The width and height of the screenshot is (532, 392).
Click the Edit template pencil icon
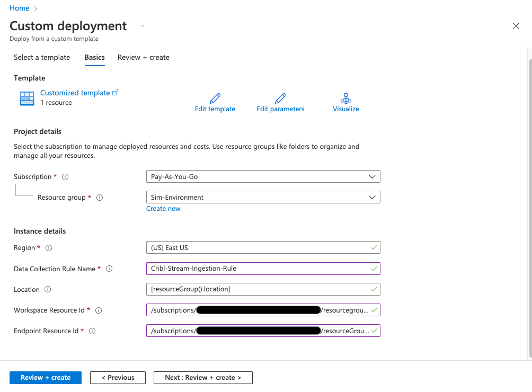215,99
